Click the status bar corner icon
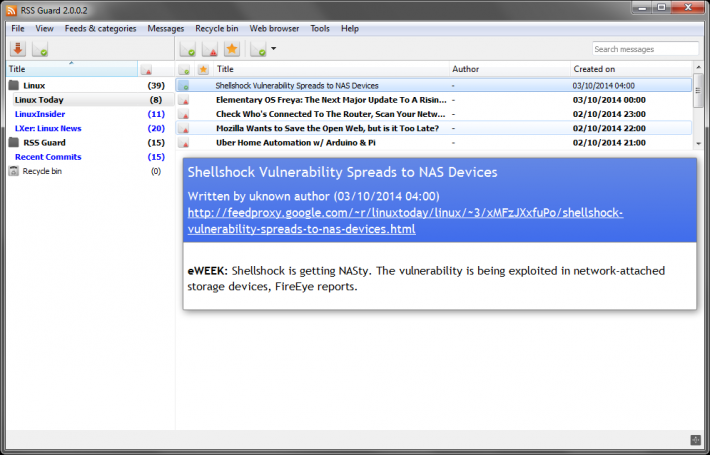The height and width of the screenshot is (455, 710). pos(695,439)
